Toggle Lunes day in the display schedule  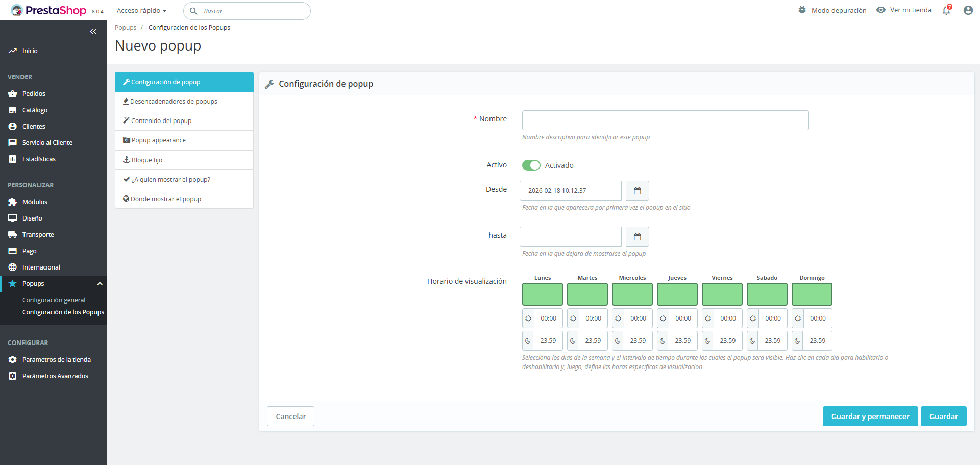(x=543, y=295)
